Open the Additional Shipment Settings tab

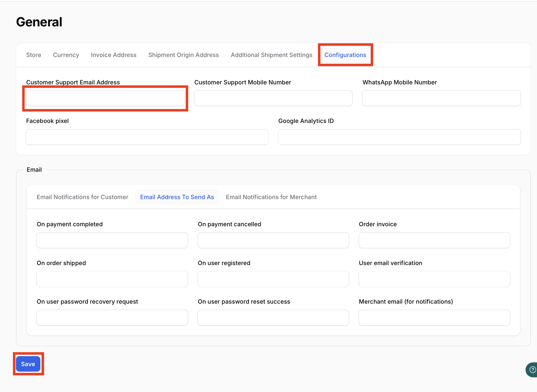[x=271, y=55]
